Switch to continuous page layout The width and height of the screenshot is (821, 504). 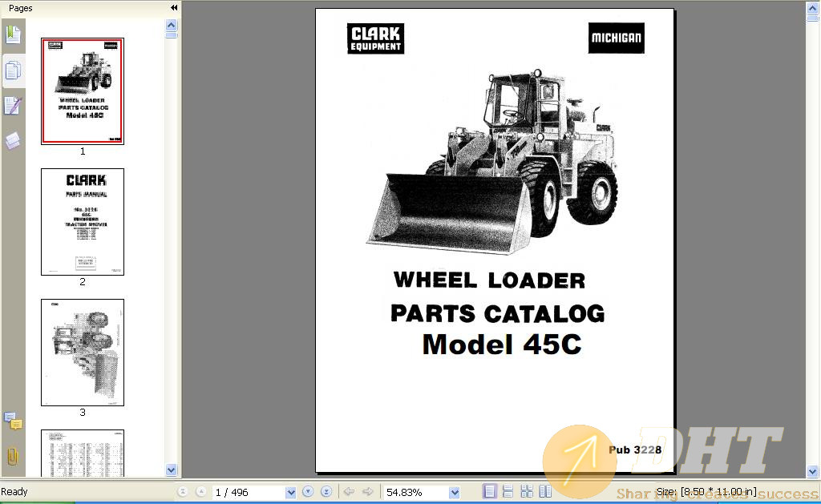[508, 492]
